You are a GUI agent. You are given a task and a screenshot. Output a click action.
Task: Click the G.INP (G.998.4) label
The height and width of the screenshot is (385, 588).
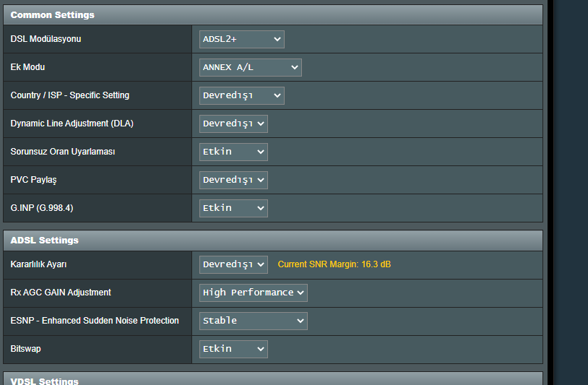(x=42, y=208)
